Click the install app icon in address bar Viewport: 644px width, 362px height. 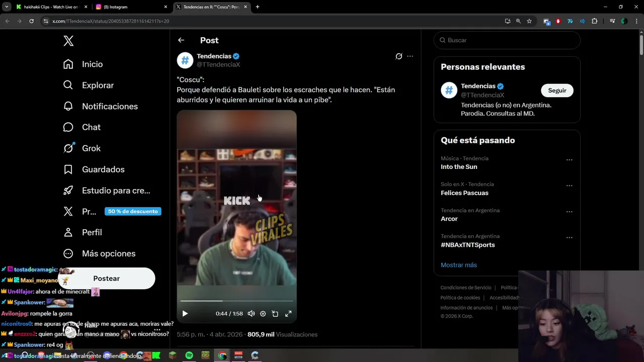click(508, 21)
